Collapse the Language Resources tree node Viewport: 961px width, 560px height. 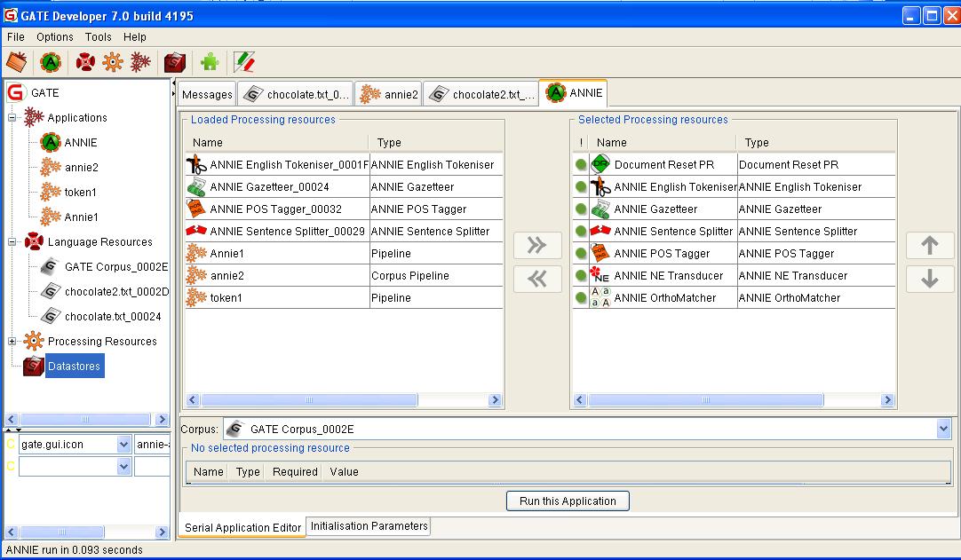12,242
